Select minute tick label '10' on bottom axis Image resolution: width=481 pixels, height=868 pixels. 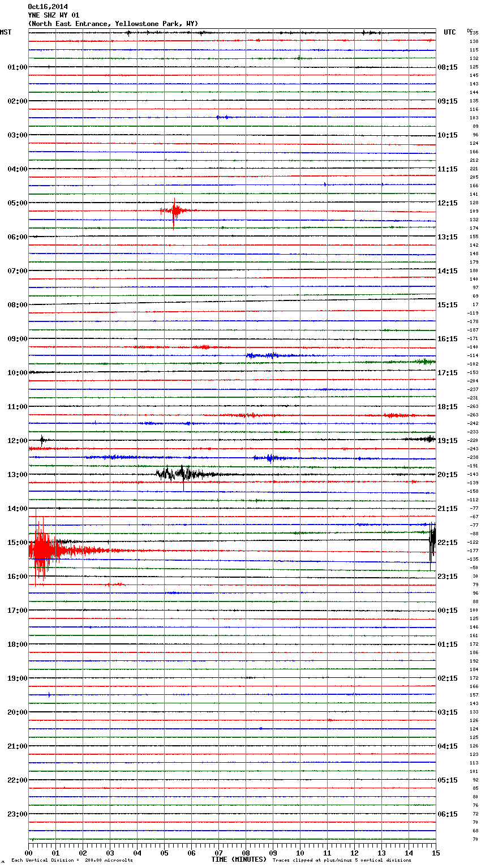[300, 853]
